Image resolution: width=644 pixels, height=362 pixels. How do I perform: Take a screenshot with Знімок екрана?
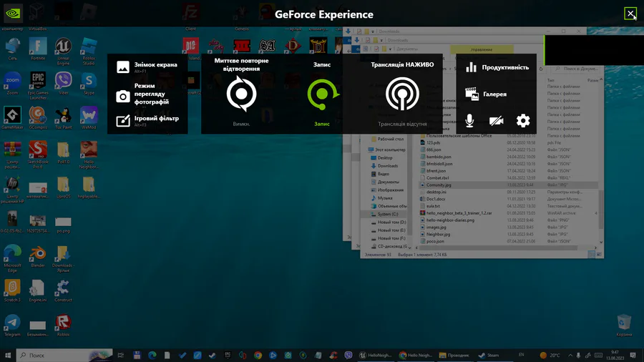point(147,67)
